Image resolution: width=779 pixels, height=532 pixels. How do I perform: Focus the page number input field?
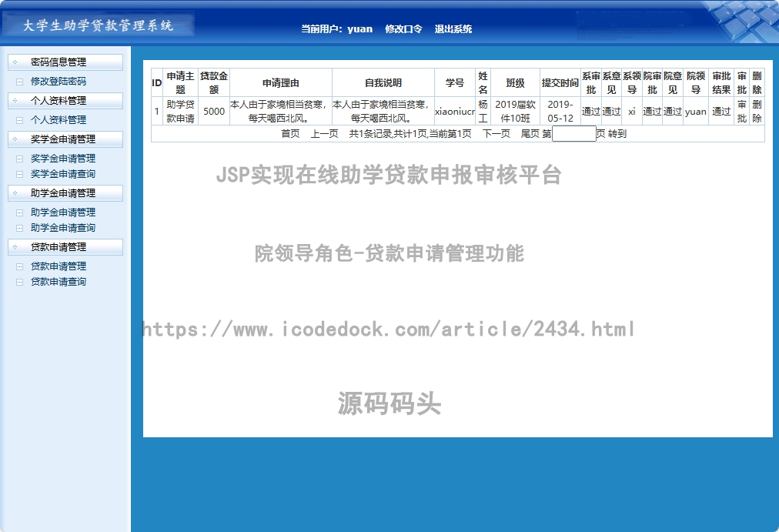573,134
